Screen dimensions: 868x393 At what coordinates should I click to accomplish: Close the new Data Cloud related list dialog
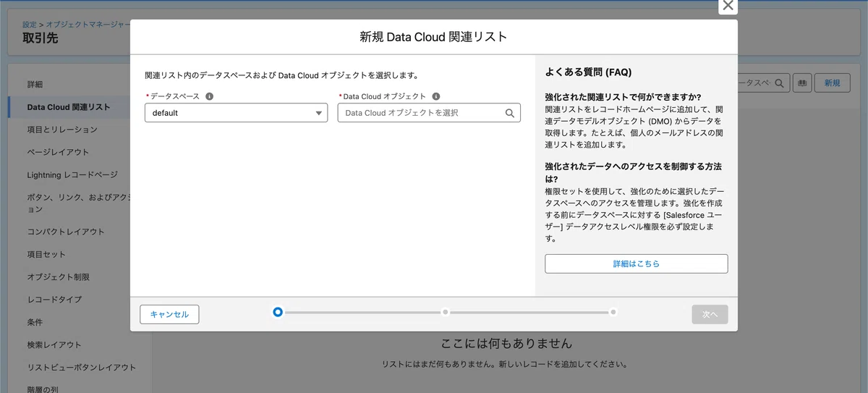point(728,6)
